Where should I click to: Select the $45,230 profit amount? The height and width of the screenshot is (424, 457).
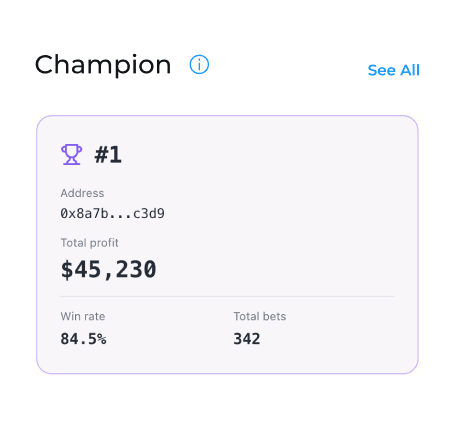tap(108, 269)
